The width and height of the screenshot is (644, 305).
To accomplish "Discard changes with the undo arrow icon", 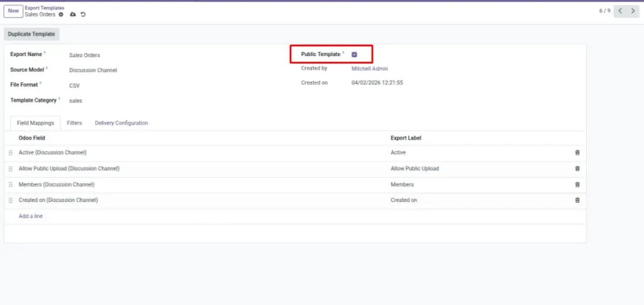I will tap(83, 14).
